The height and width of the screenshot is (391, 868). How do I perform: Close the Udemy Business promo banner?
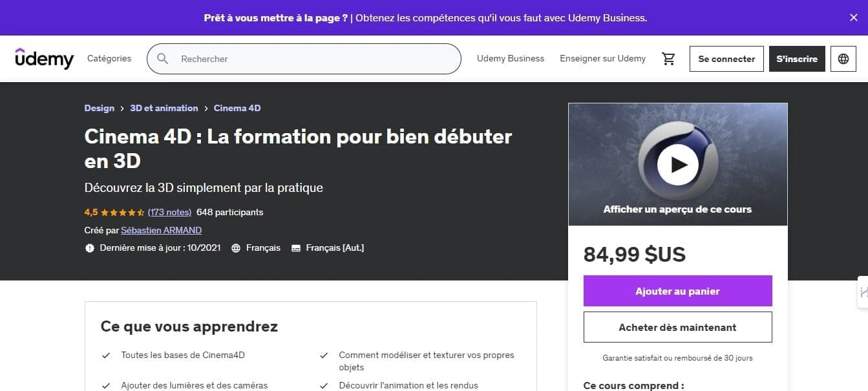pos(853,18)
